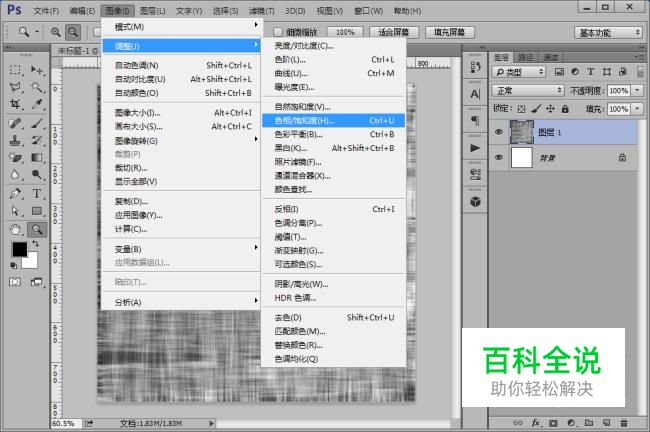Expand Variables submenu
This screenshot has height=432, width=650.
tap(181, 249)
